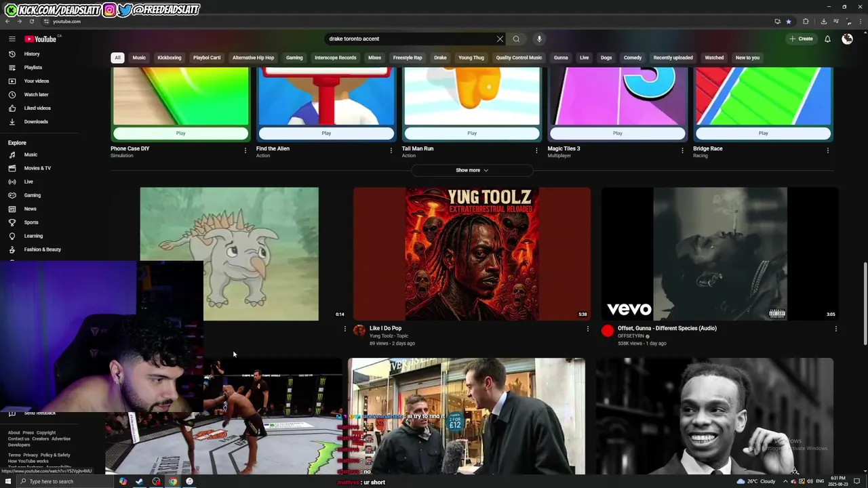This screenshot has width=868, height=488.
Task: Open Chrome extensions puzzle icon
Action: (x=806, y=21)
